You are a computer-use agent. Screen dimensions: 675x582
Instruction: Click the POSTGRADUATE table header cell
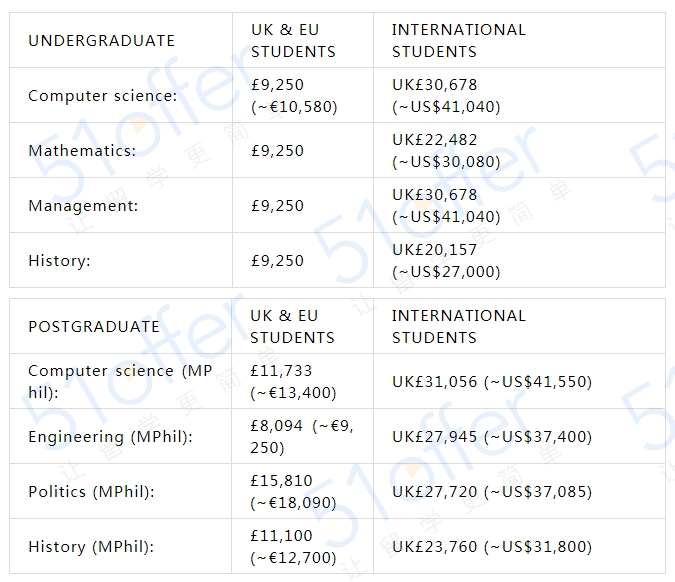(x=94, y=326)
